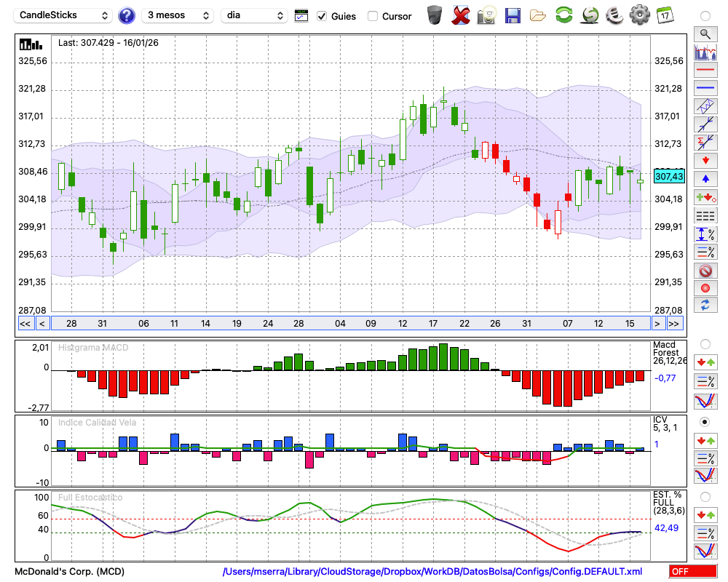The height and width of the screenshot is (582, 728).
Task: Open the calendar icon showing 17
Action: (665, 15)
